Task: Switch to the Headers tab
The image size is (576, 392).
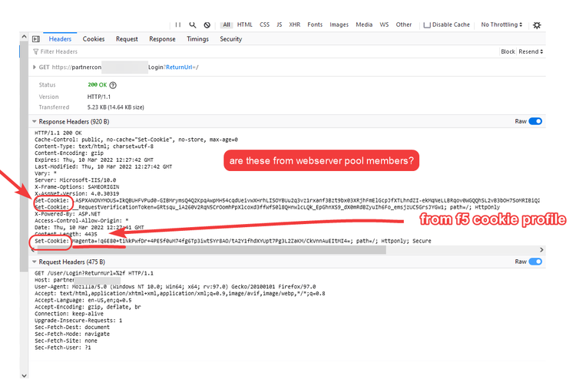Action: point(60,39)
